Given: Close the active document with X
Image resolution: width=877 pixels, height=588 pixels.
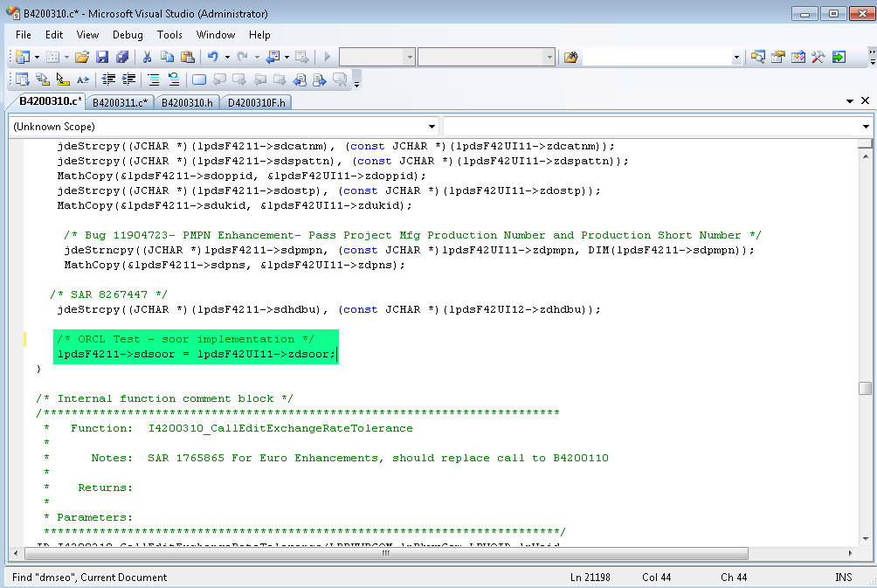Looking at the screenshot, I should 866,100.
